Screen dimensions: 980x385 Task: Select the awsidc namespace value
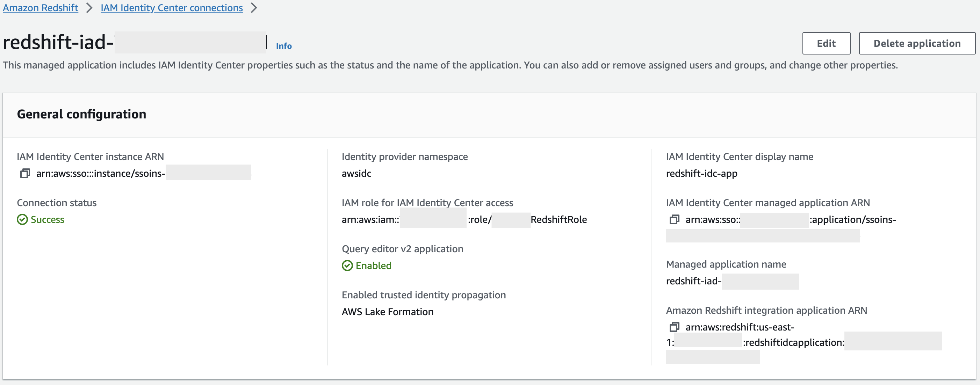(356, 174)
